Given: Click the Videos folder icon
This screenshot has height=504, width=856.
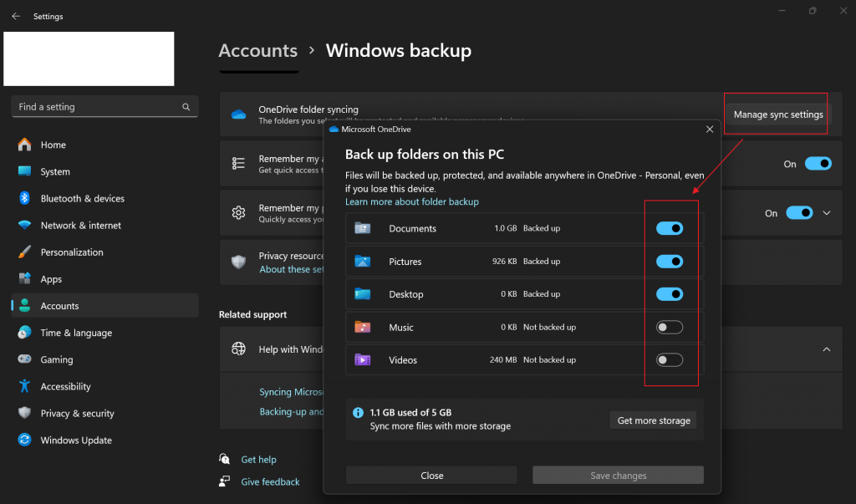Looking at the screenshot, I should (x=362, y=360).
